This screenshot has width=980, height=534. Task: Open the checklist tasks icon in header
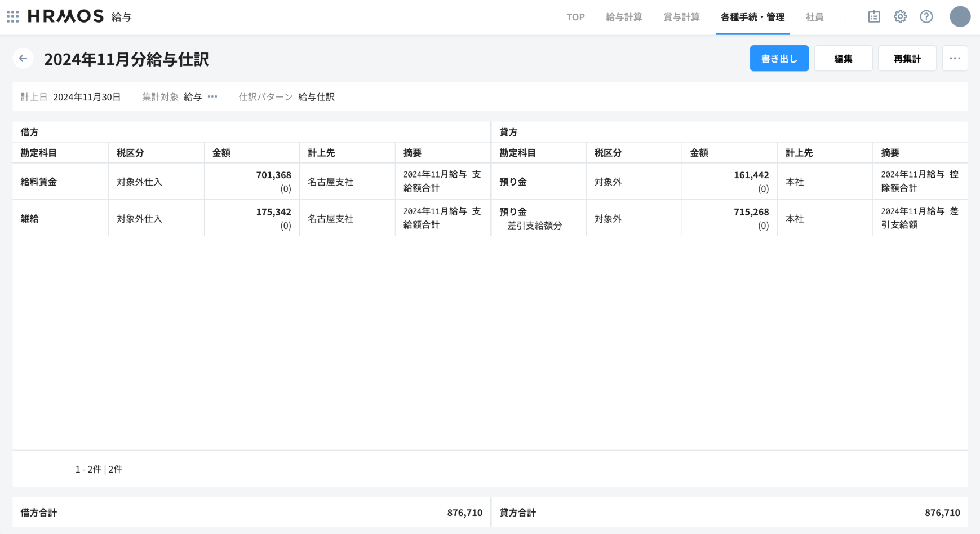(873, 17)
